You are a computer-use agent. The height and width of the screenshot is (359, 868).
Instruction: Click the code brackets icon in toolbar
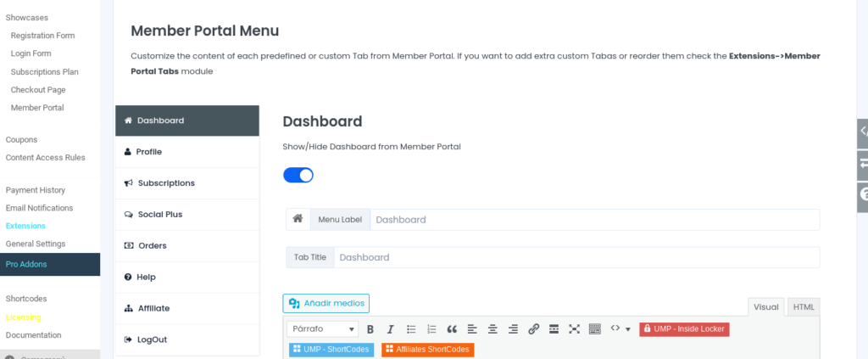click(x=615, y=328)
